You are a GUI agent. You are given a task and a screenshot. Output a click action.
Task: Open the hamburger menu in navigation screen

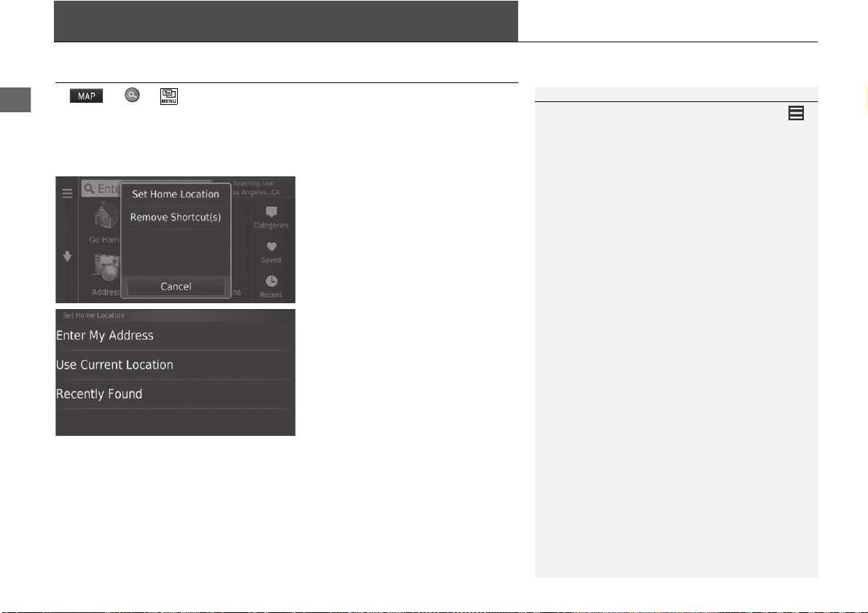click(67, 194)
